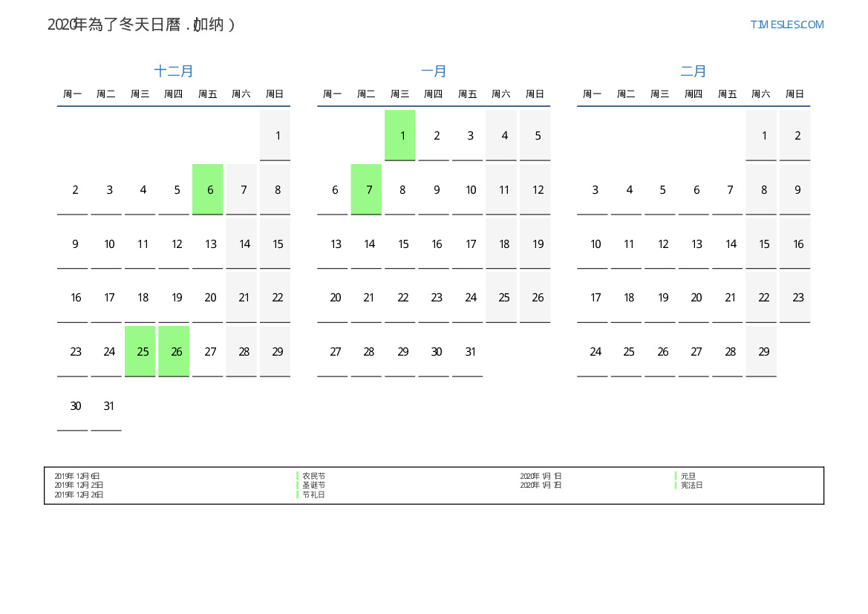Image resolution: width=868 pixels, height=614 pixels.
Task: Select January 5 in 一月
Action: coord(535,136)
